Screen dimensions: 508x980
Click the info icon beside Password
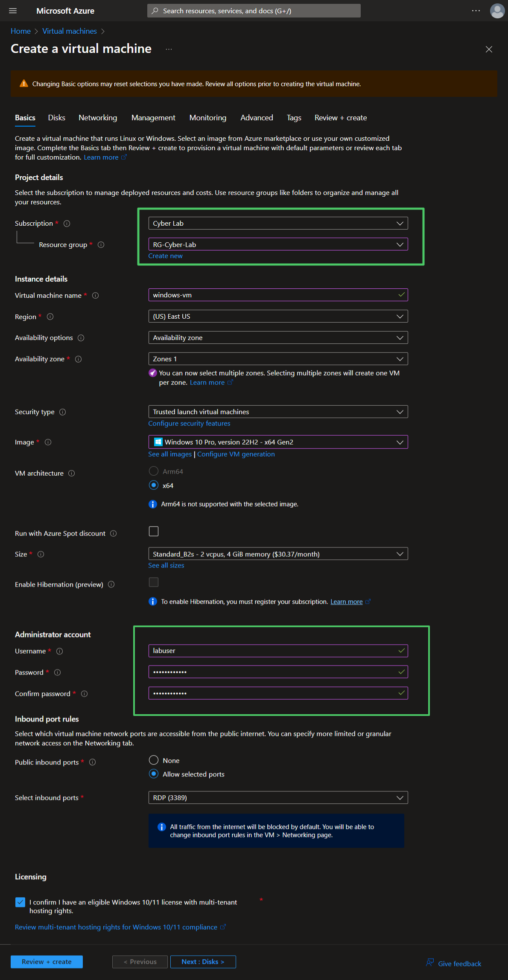coord(58,673)
